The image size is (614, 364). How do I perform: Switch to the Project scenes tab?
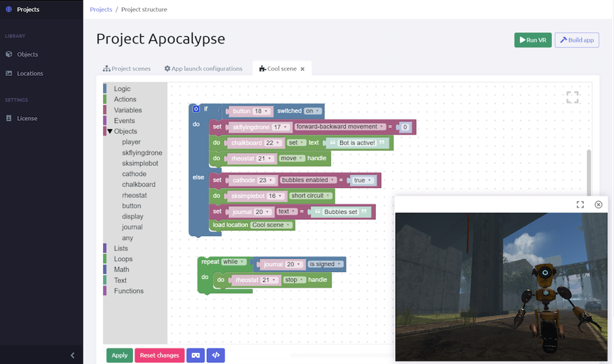pyautogui.click(x=127, y=68)
